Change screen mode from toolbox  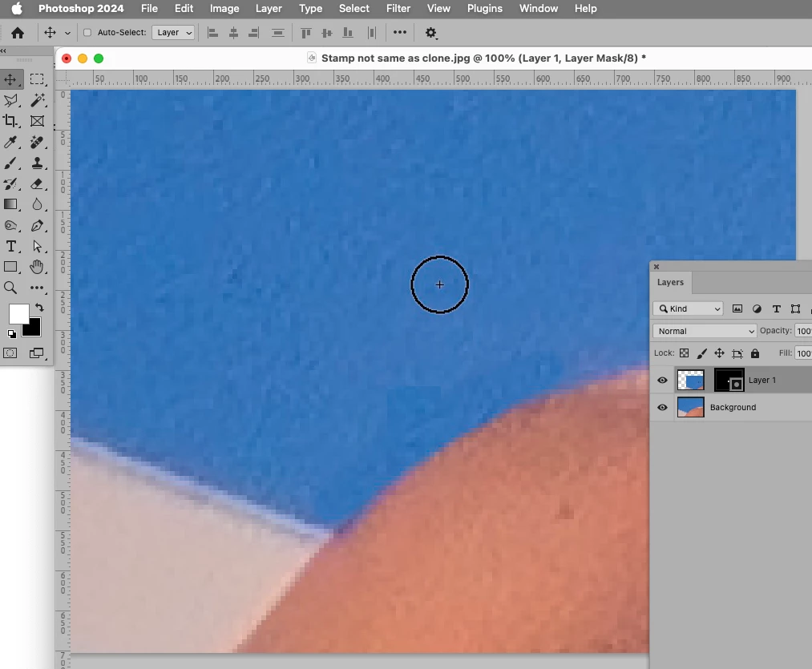[x=37, y=353]
